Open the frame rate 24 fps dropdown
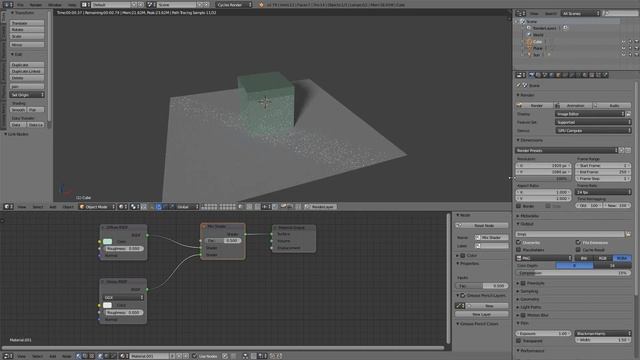The width and height of the screenshot is (640, 360). coord(603,192)
